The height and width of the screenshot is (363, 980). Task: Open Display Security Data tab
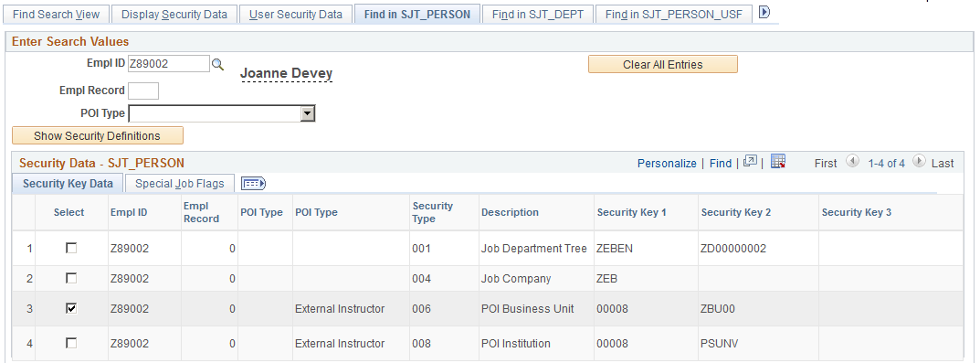click(174, 14)
